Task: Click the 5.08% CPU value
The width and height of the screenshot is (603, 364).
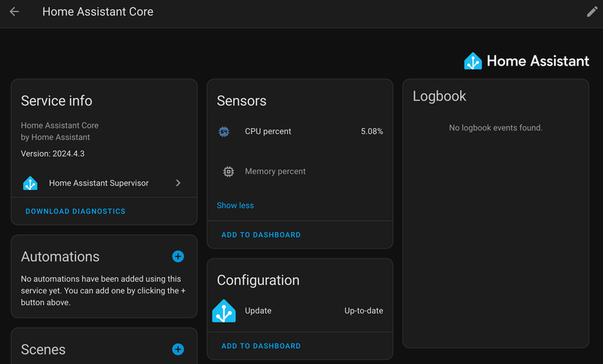Action: 372,132
